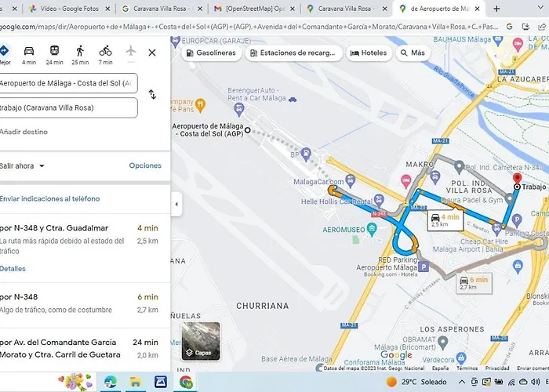
Task: Open a new browser tab
Action: click(x=496, y=9)
